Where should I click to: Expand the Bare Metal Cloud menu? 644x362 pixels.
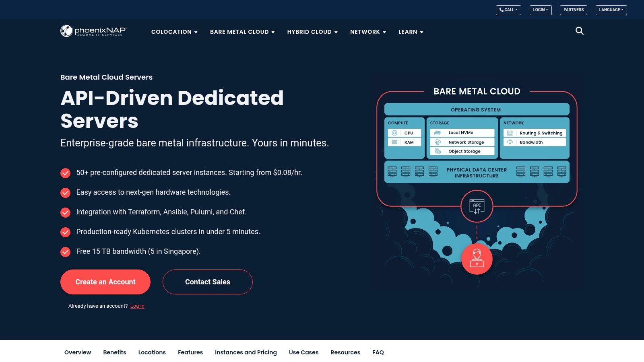(242, 32)
